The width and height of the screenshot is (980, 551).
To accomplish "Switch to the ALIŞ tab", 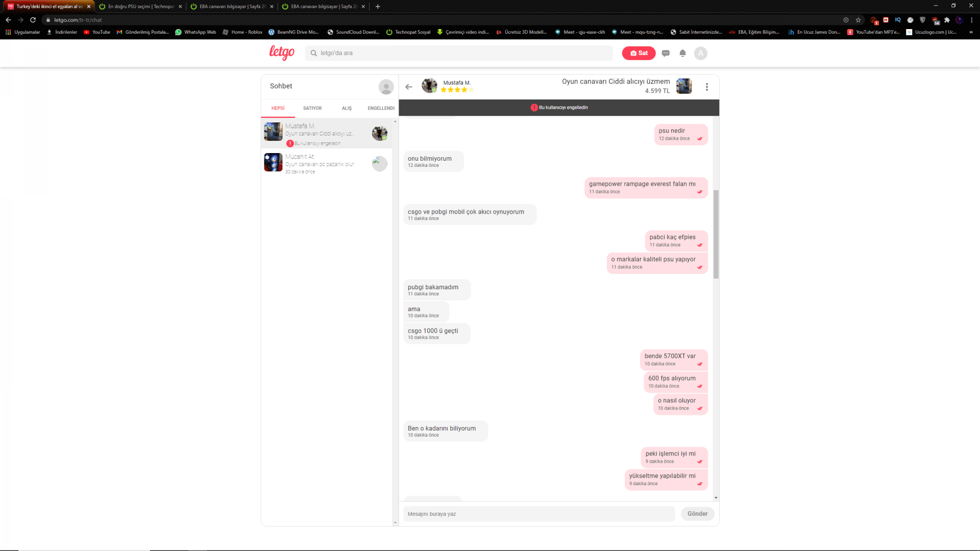I will 347,108.
